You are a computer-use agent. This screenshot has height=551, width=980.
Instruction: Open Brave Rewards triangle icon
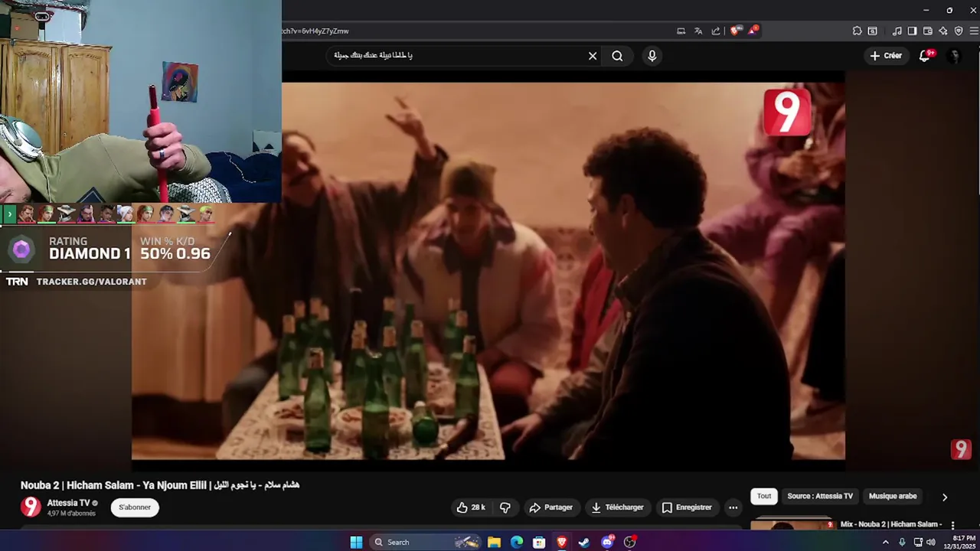pyautogui.click(x=753, y=31)
